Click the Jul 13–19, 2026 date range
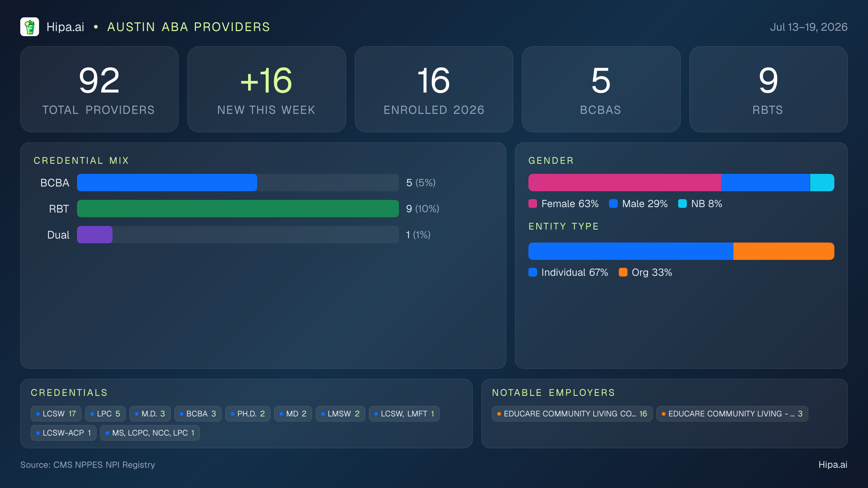 click(809, 27)
